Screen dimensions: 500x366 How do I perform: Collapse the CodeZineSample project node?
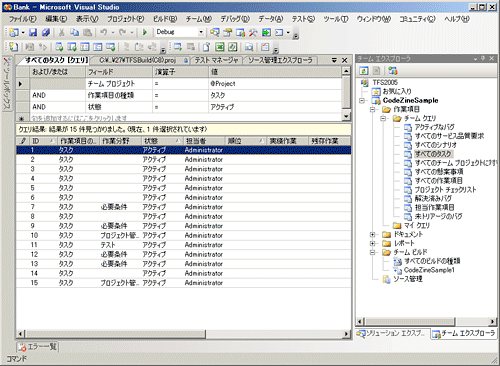click(x=362, y=100)
